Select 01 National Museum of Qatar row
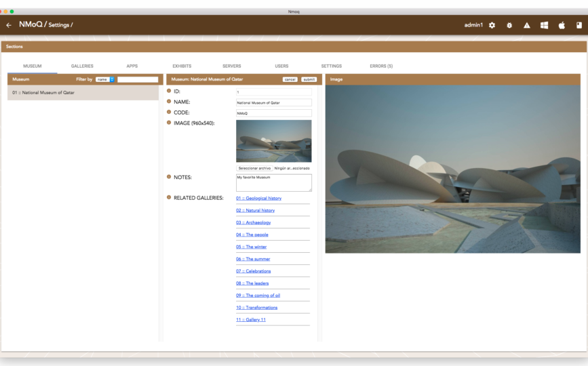Screen dimensions: 588x366 click(83, 93)
